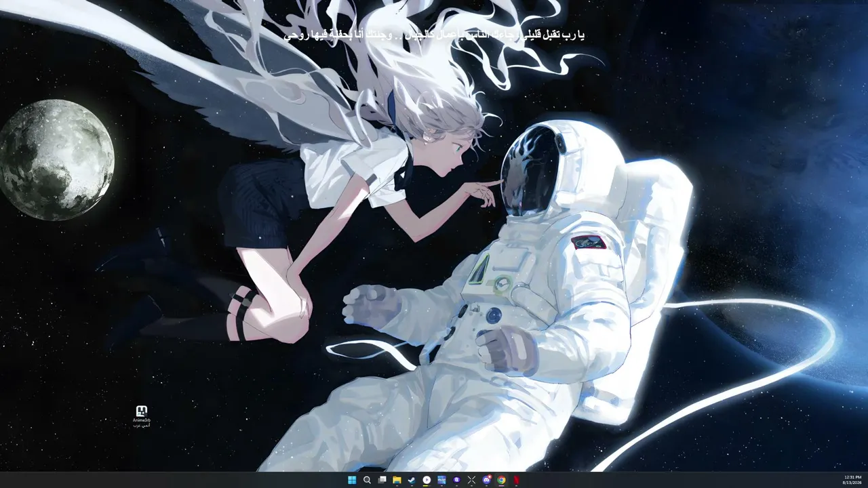Open the Windows Start menu
Screen dimensions: 868x488
coord(352,480)
